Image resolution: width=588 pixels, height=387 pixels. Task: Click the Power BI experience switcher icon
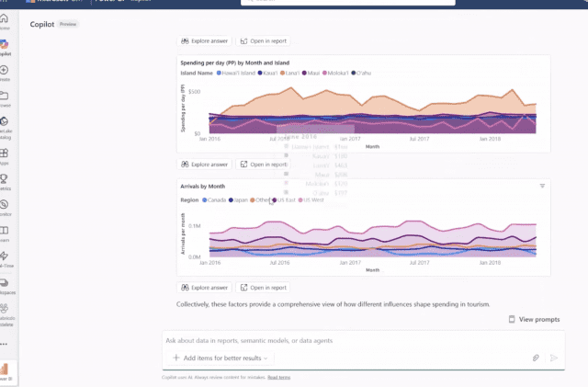(x=5, y=369)
